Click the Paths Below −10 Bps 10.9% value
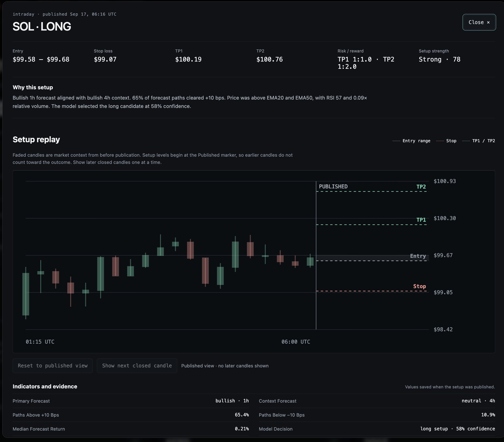504x442 pixels. coord(488,415)
